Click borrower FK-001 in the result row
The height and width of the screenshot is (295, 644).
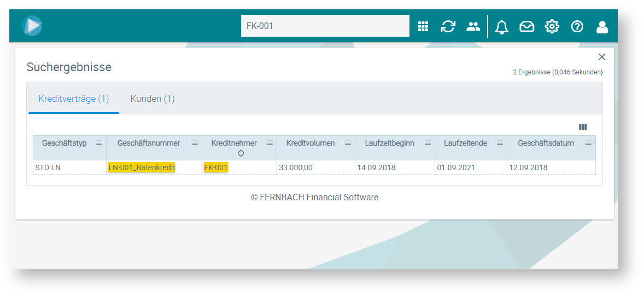coord(216,167)
